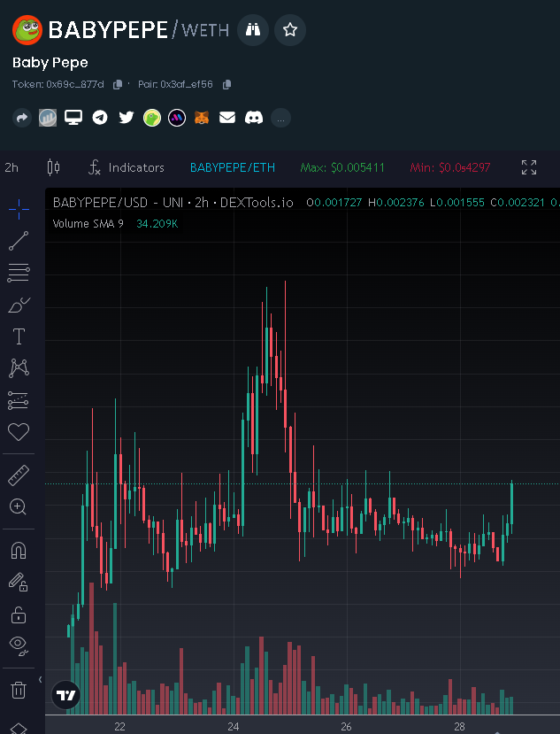The image size is (560, 734).
Task: Click the Max: $0.005411 price label
Action: [342, 167]
